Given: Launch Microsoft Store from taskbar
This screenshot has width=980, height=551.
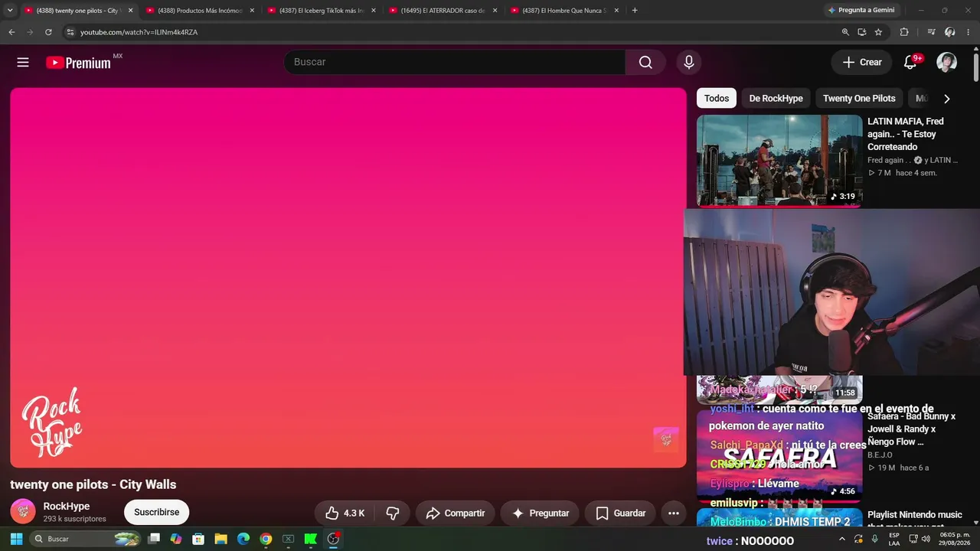Looking at the screenshot, I should [198, 539].
